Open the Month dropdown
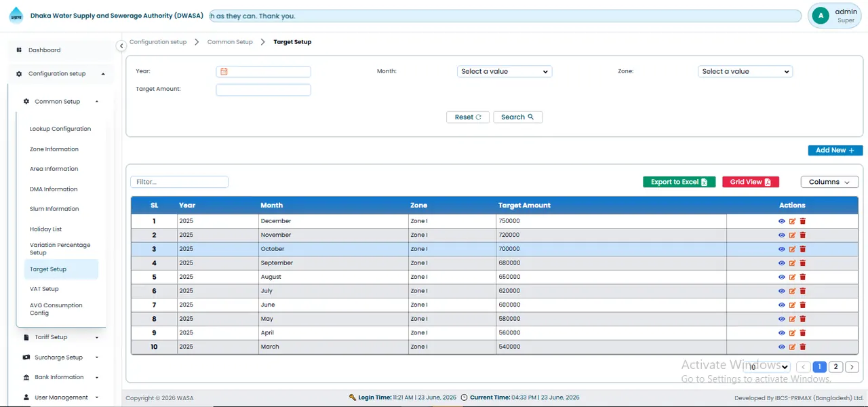This screenshot has width=868, height=407. click(x=505, y=71)
